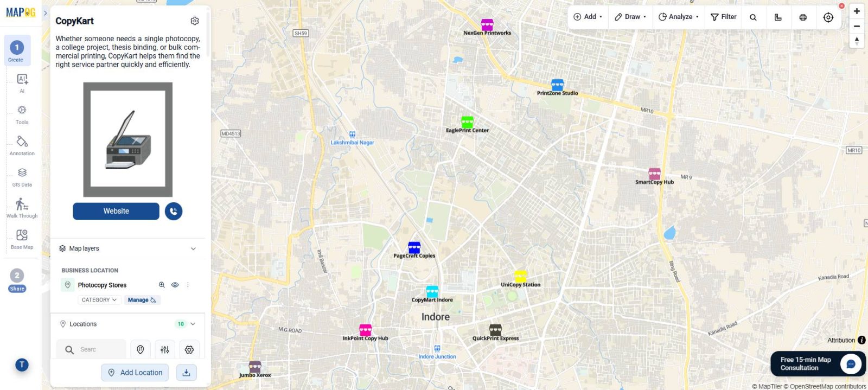Click the Add Location button
This screenshot has height=390, width=868.
(135, 373)
